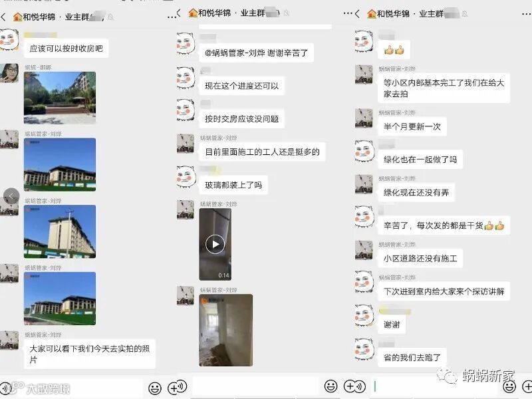Select message 按时交房应该没问题

pos(242,119)
